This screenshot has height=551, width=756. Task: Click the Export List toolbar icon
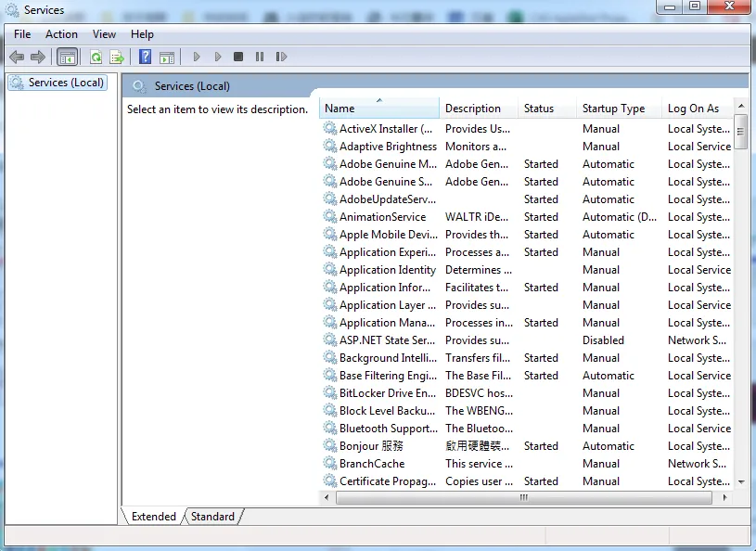point(117,57)
